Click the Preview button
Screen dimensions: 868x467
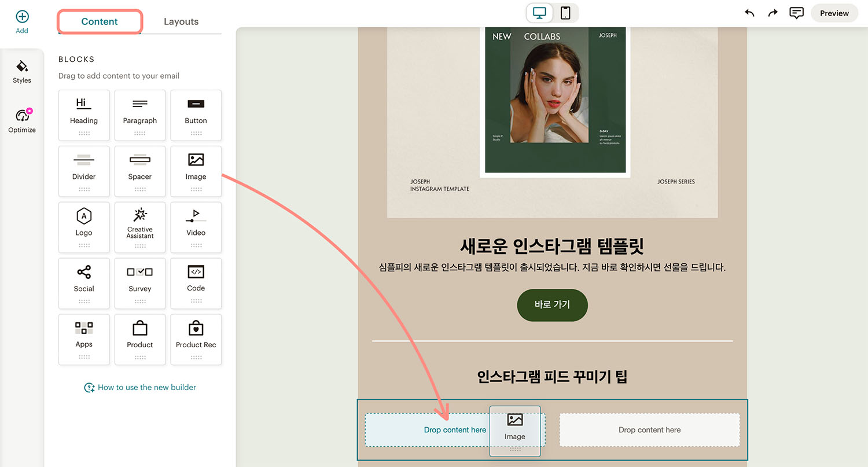[834, 13]
